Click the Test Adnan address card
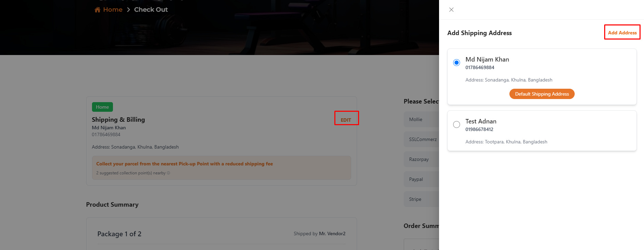Viewport: 644px width, 250px height. click(x=542, y=131)
